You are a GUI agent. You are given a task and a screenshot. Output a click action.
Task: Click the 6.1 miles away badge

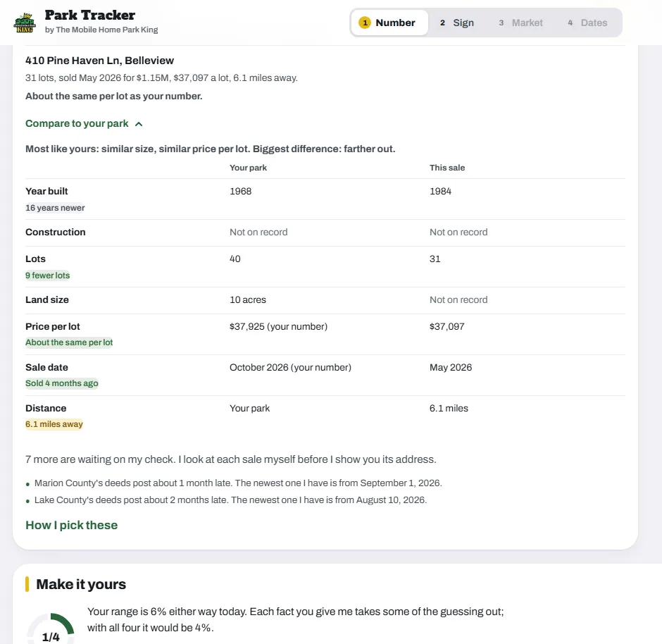coord(54,424)
